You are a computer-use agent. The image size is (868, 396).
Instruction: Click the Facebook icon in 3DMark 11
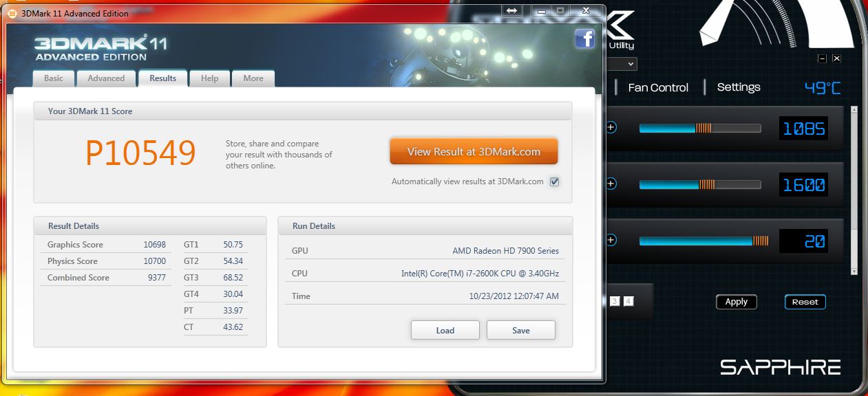[x=584, y=39]
